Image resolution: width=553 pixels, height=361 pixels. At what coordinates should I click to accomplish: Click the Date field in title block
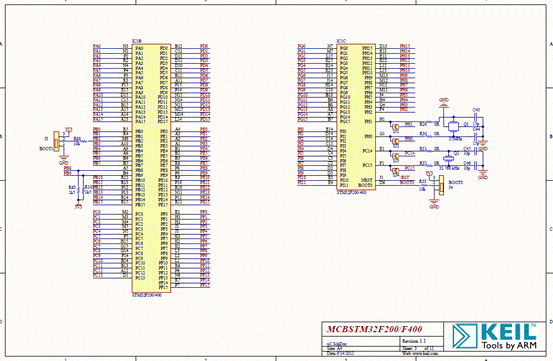340,353
